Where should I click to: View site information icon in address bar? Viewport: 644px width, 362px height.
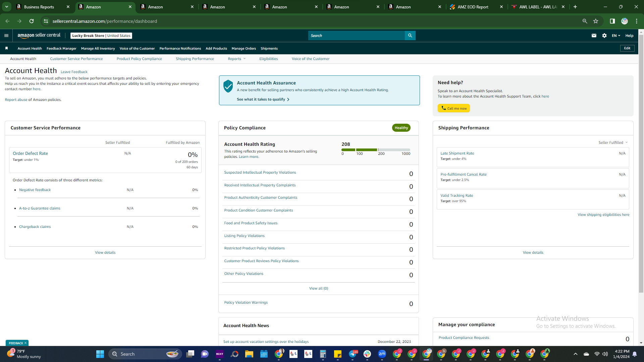point(46,21)
